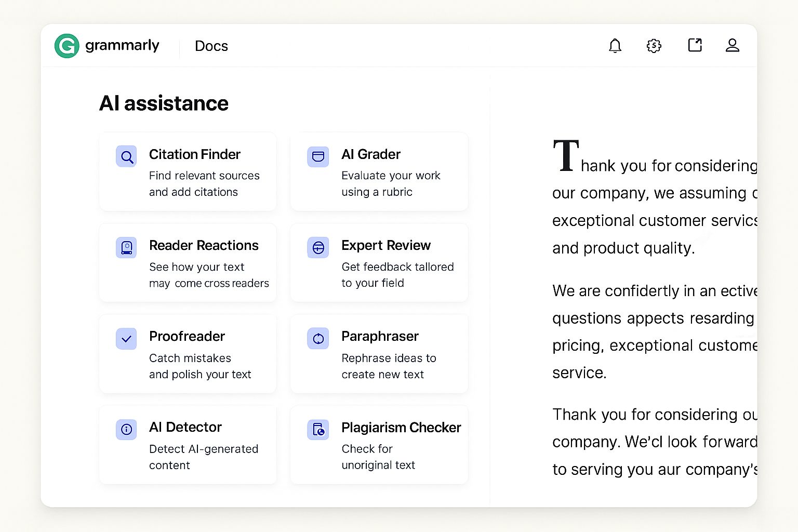The height and width of the screenshot is (532, 798).
Task: Click the "We are confidertly" line
Action: [x=655, y=291]
